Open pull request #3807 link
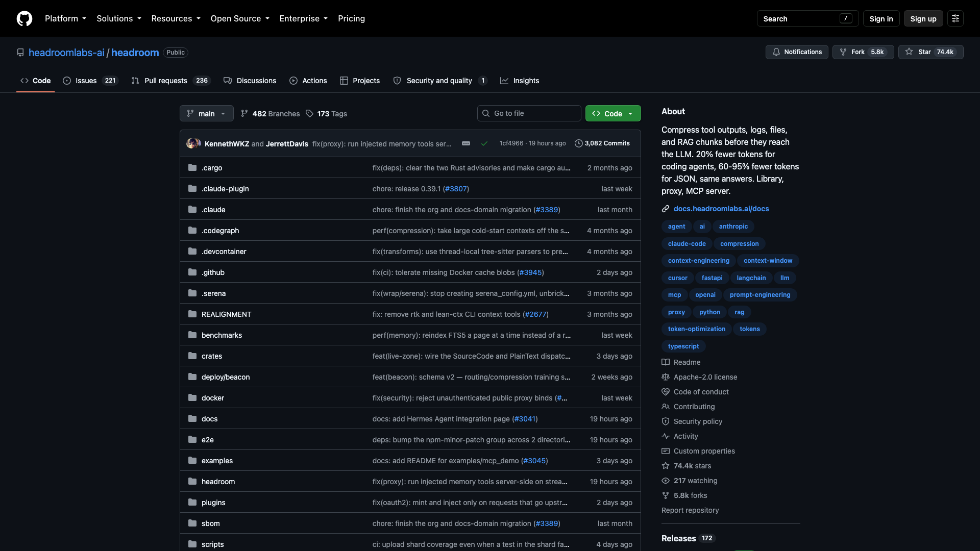980x551 pixels. coord(456,189)
